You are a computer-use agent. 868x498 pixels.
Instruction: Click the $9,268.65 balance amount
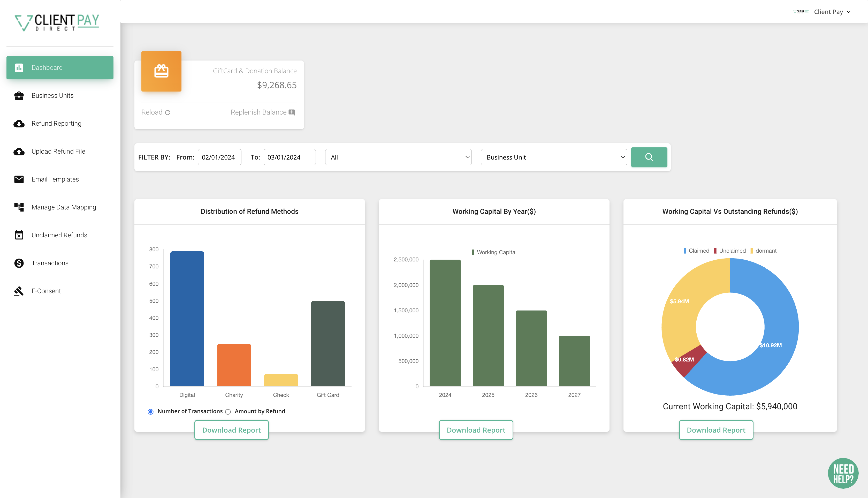[277, 85]
